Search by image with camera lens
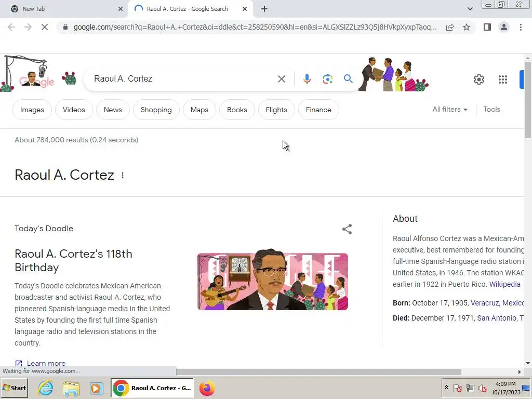Screen dimensions: 532x399 (327, 79)
